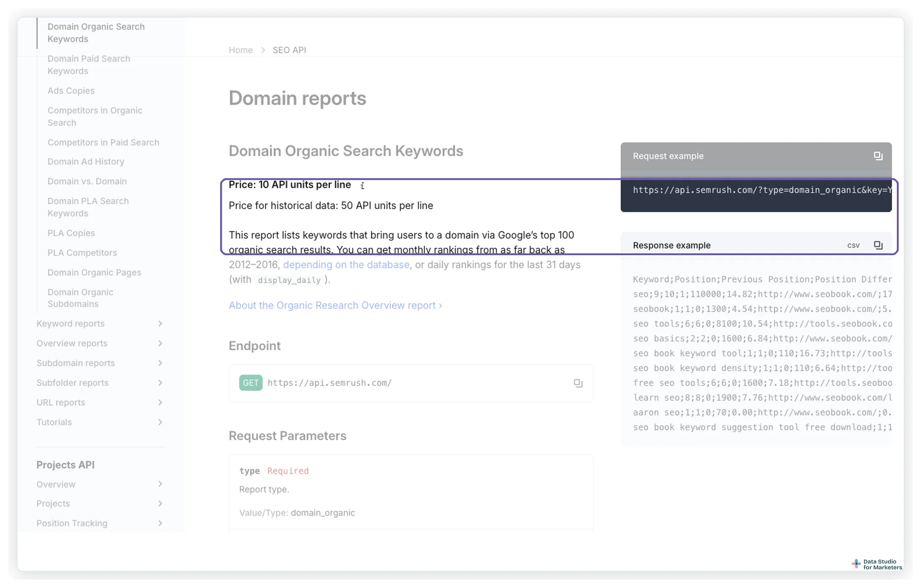The height and width of the screenshot is (588, 921).
Task: Click the GET method badge
Action: pyautogui.click(x=251, y=383)
